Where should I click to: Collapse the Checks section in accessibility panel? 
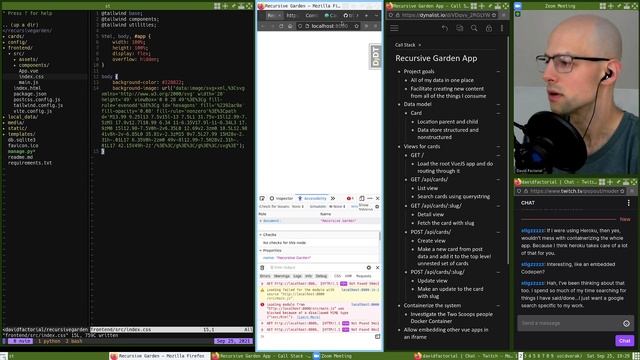261,235
